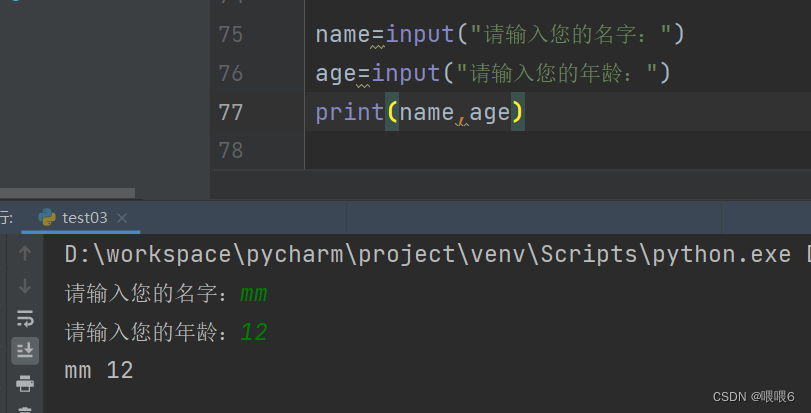811x413 pixels.
Task: Click the down arrow stack trace icon
Action: coord(25,286)
